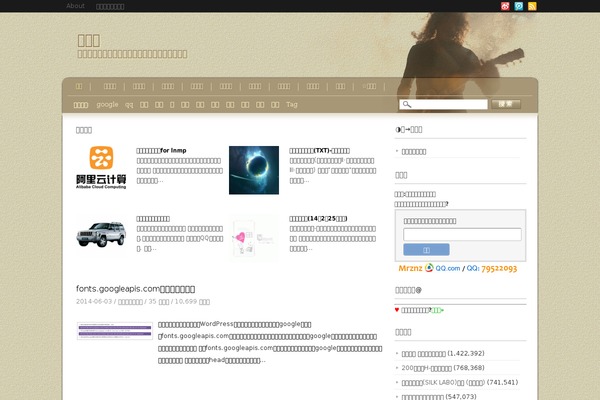Click the red Weibo icon in top bar
Image resolution: width=600 pixels, height=400 pixels.
pos(505,6)
